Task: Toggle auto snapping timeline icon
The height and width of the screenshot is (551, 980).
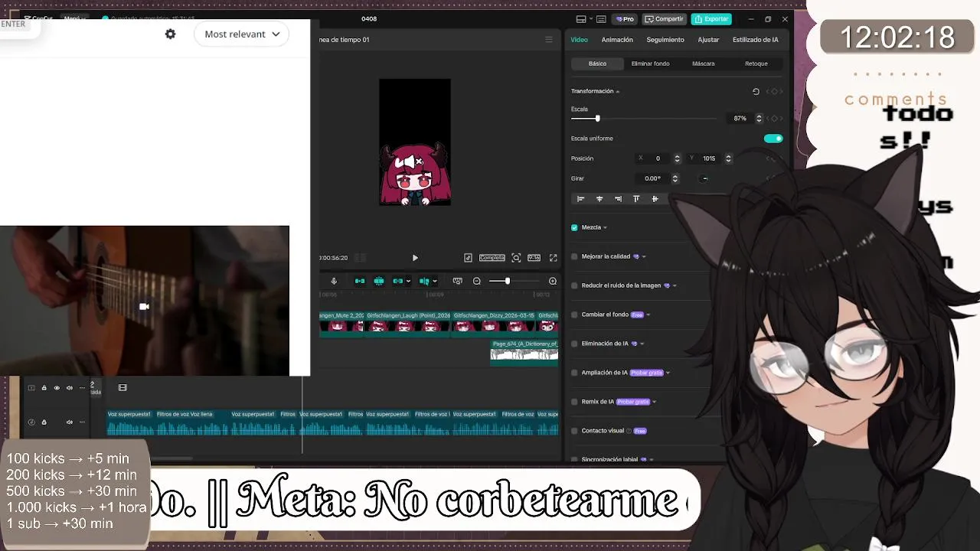Action: click(x=379, y=281)
